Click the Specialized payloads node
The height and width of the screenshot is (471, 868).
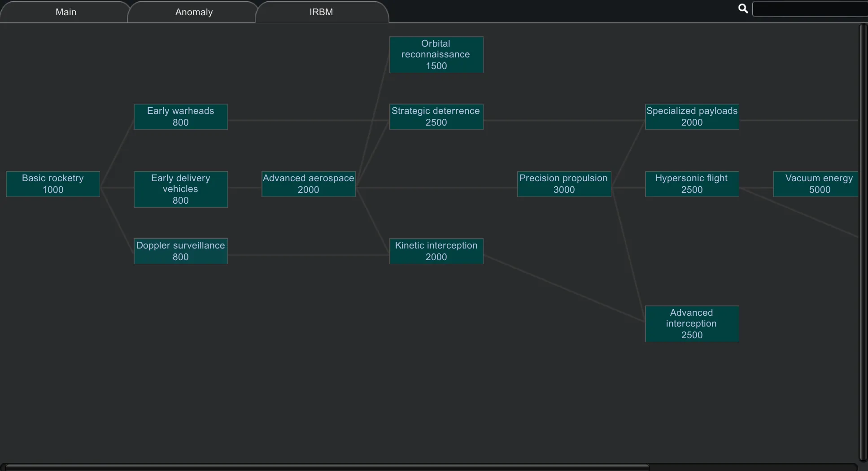[692, 117]
